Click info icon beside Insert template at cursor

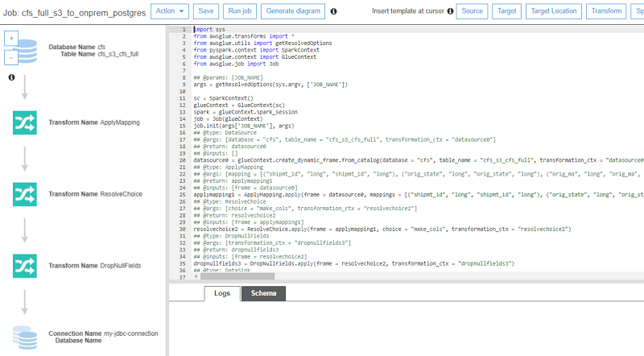tap(450, 11)
